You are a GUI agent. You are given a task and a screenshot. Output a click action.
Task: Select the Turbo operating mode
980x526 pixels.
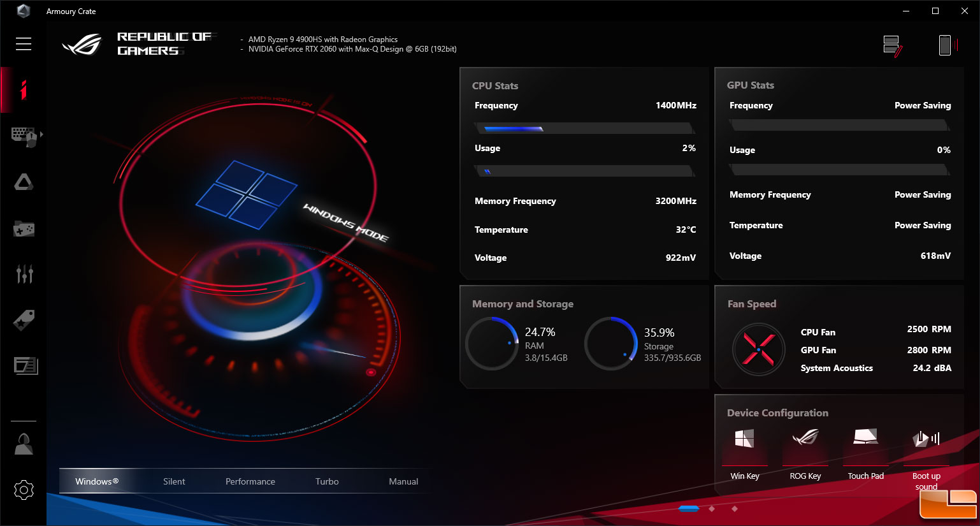point(327,481)
